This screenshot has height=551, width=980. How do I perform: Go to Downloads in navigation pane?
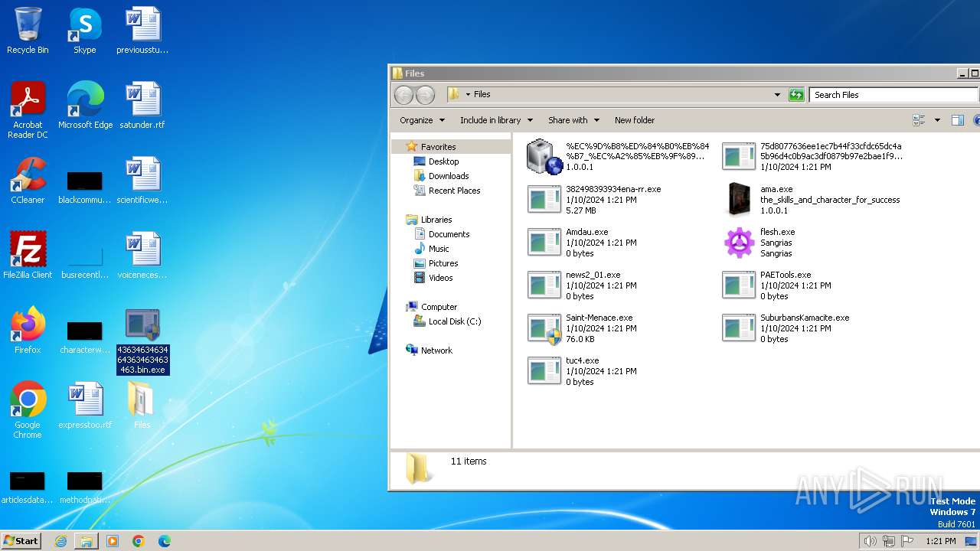click(449, 176)
